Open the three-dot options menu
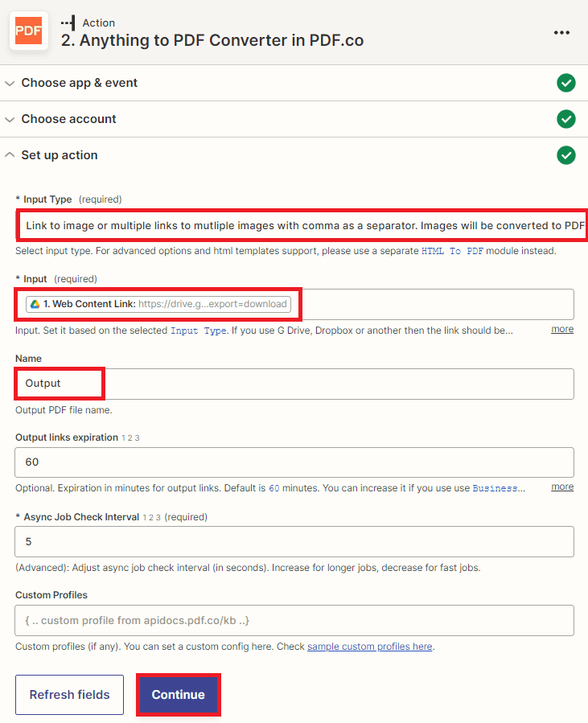 561,32
